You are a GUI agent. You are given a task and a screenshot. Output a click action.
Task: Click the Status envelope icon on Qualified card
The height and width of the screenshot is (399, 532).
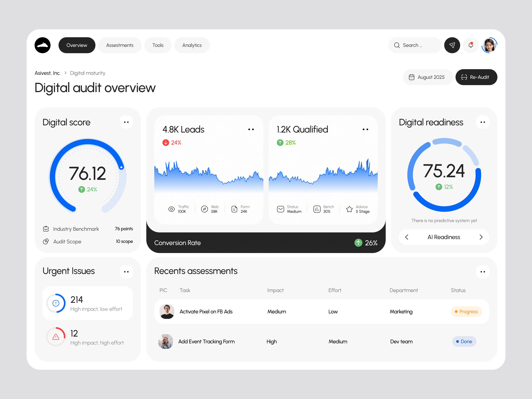[x=280, y=209]
